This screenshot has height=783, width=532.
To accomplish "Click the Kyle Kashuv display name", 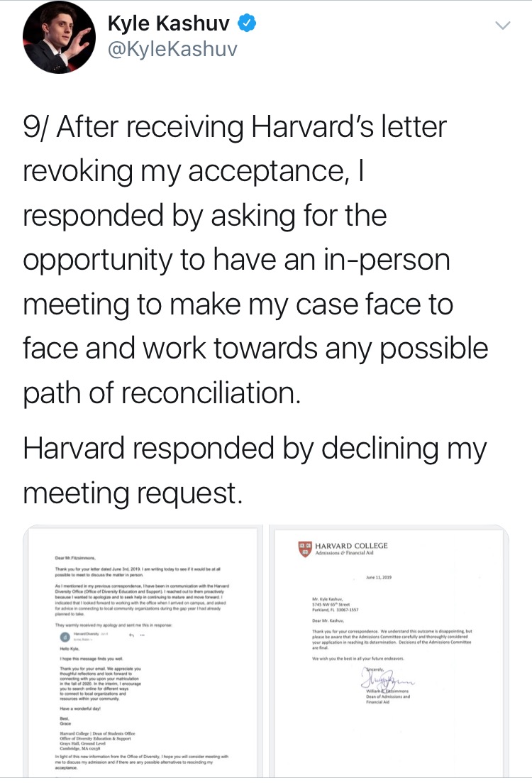I will tap(169, 23).
